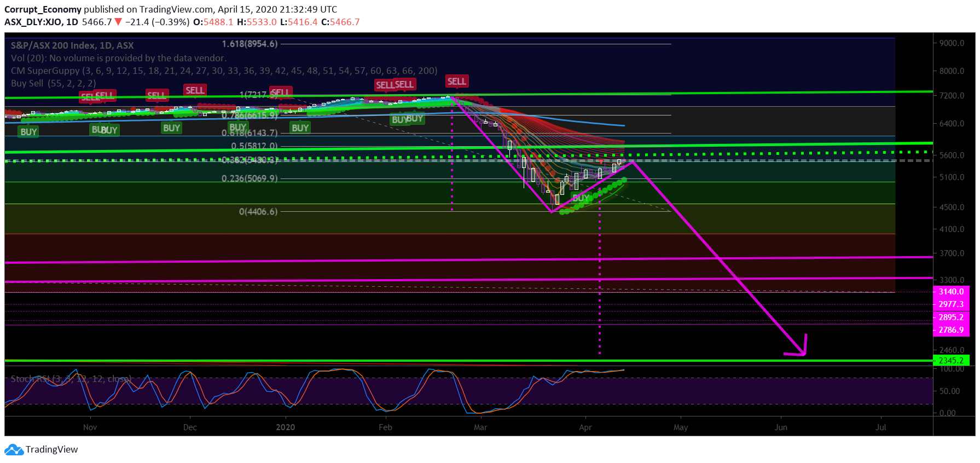
Task: Click the BUY signal near the March low
Action: point(581,198)
